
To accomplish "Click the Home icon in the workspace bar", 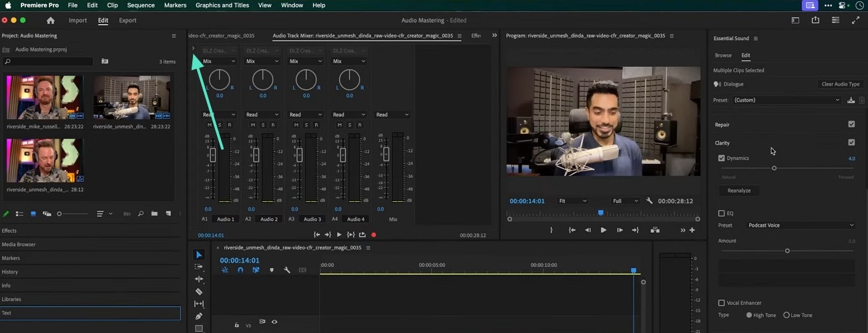I will point(50,21).
